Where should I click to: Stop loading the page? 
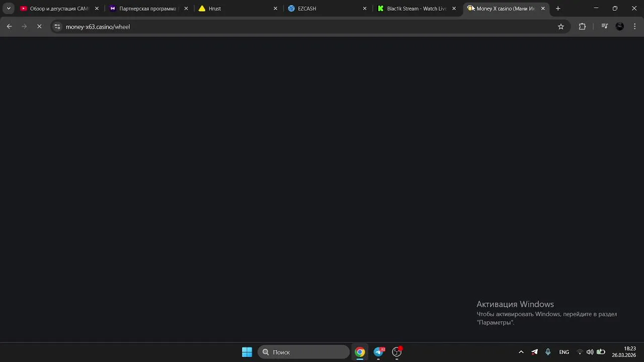(x=39, y=27)
